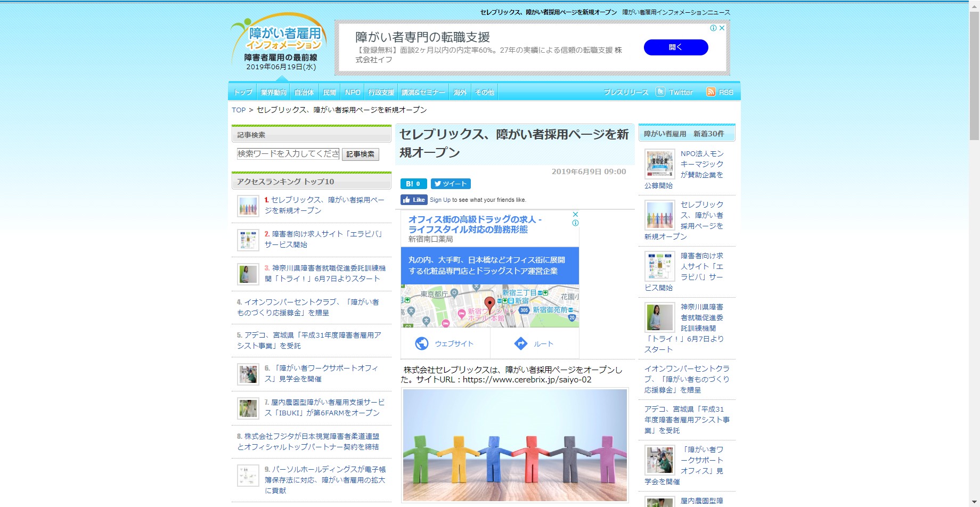This screenshot has width=980, height=507.
Task: Open ranking 6 ワークサポートオフィス見学会 link
Action: pos(321,373)
